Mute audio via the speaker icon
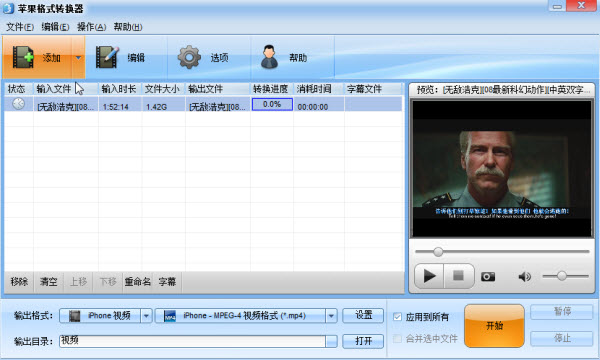This screenshot has height=360, width=600. [x=525, y=276]
